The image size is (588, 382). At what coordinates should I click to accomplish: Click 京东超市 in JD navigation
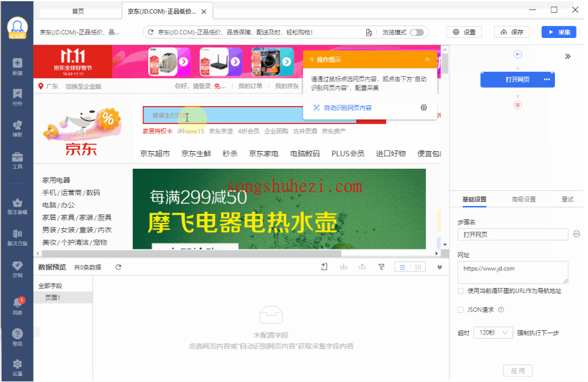[x=155, y=154]
